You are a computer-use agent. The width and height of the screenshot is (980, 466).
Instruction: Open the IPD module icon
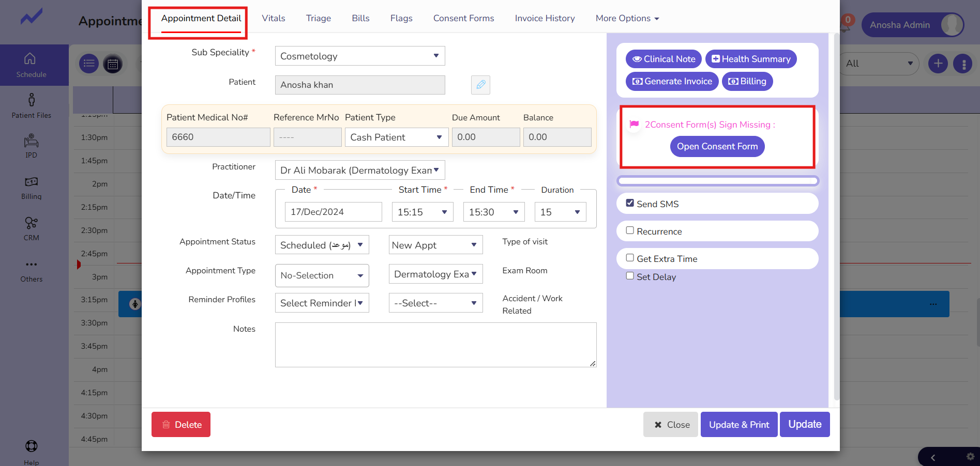click(32, 146)
